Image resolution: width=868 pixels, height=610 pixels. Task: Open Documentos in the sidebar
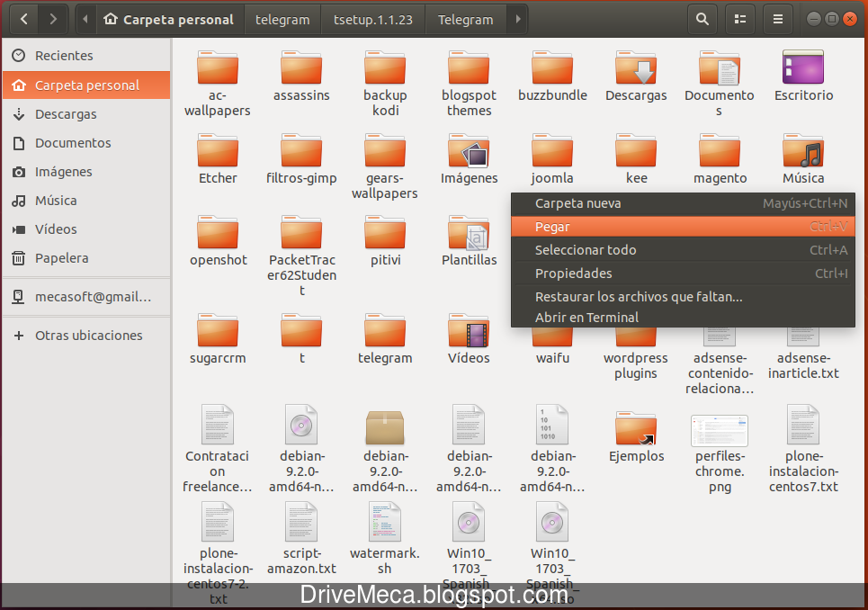pos(86,143)
